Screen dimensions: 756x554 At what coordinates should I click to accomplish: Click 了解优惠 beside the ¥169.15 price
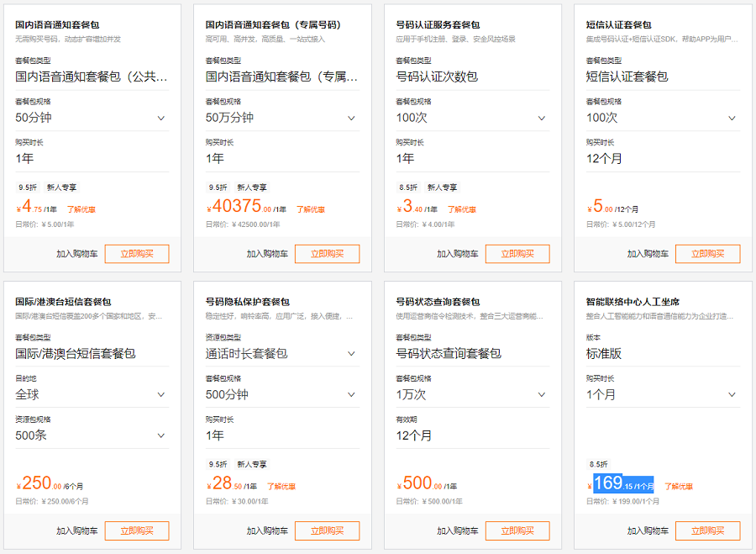[x=679, y=487]
